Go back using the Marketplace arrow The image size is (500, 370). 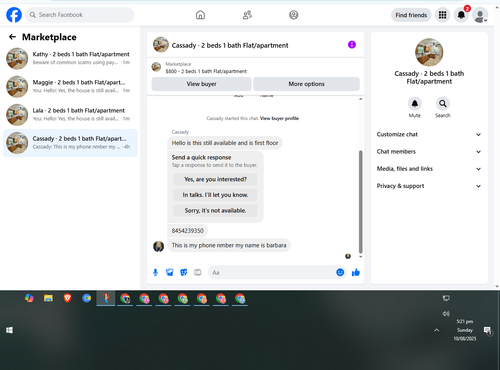[12, 37]
